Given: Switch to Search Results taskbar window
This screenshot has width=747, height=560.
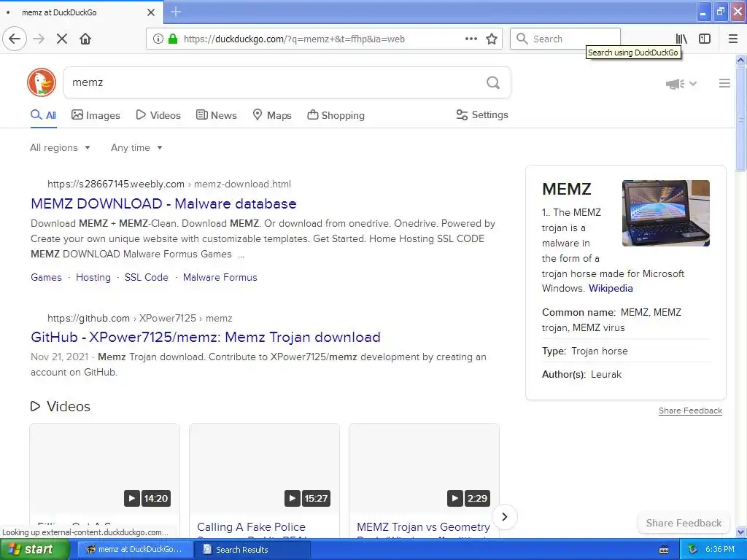Looking at the screenshot, I should coord(252,550).
